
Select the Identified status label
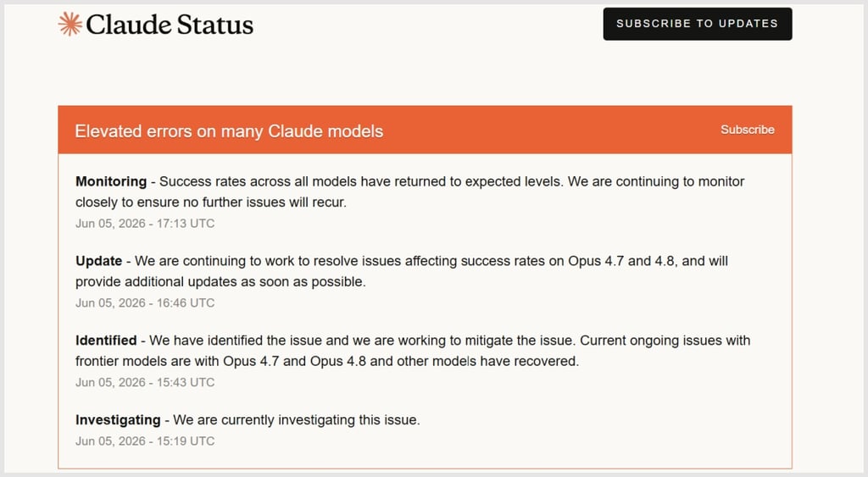tap(106, 341)
